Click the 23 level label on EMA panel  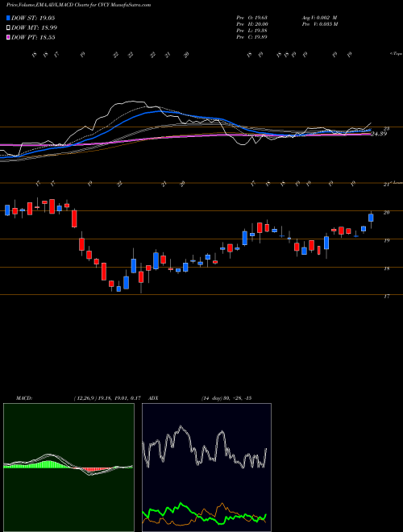[386, 129]
